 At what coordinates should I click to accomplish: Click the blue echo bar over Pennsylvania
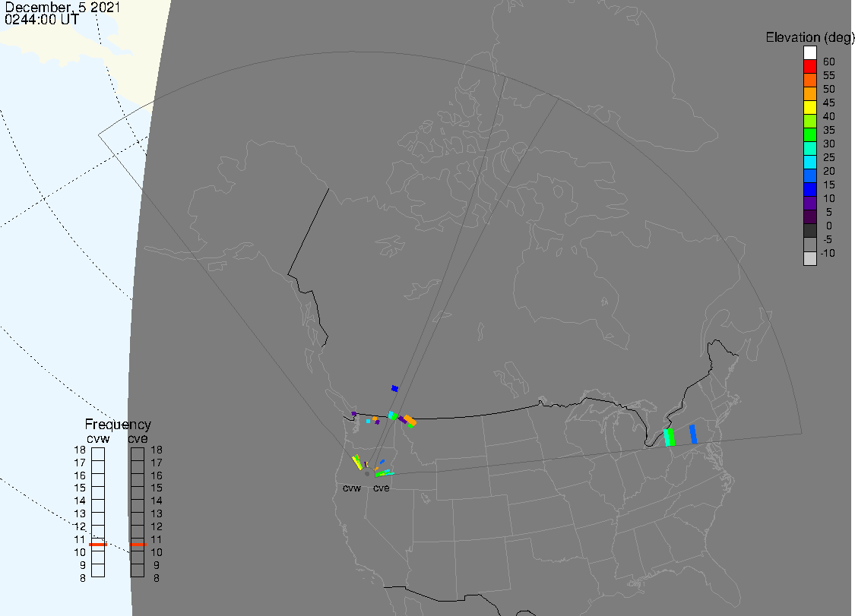(693, 434)
